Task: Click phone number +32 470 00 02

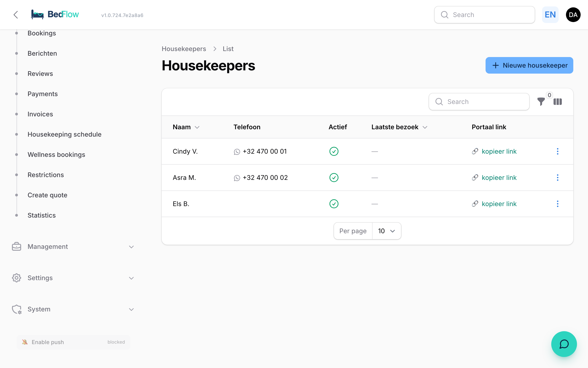Action: point(265,178)
